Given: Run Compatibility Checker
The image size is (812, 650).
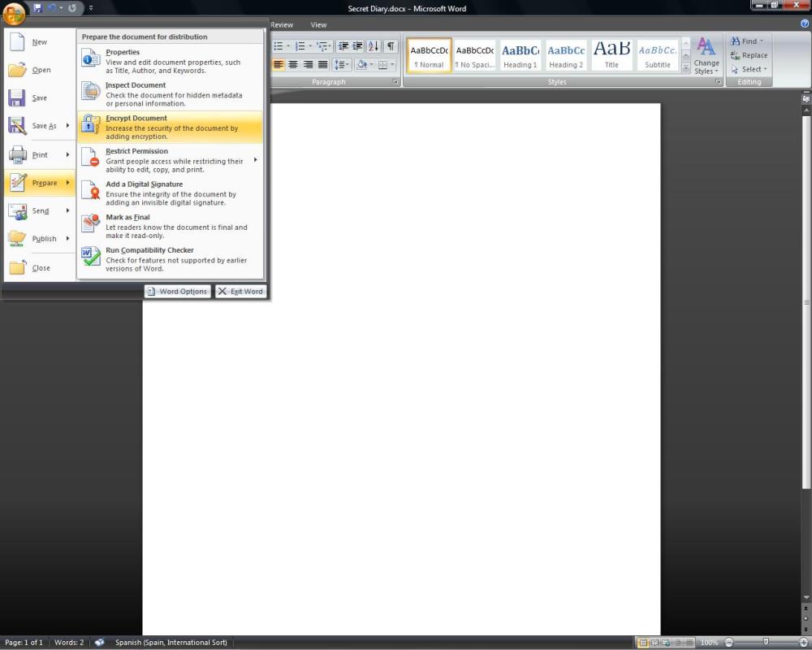Looking at the screenshot, I should [171, 259].
